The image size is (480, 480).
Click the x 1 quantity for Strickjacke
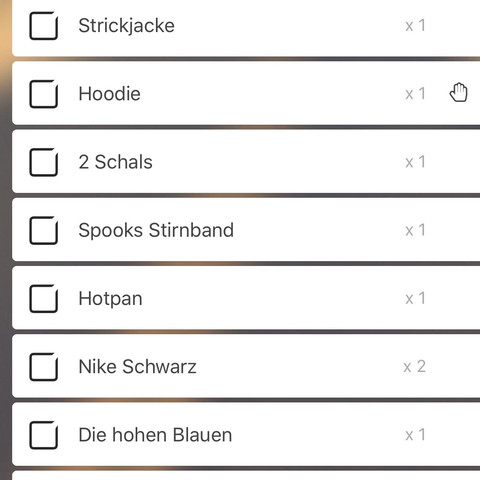click(x=415, y=26)
